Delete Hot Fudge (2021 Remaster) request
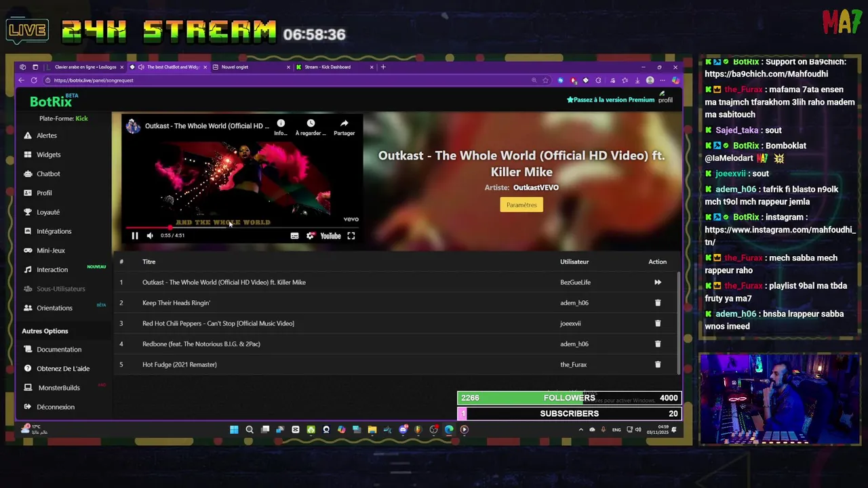 click(658, 365)
